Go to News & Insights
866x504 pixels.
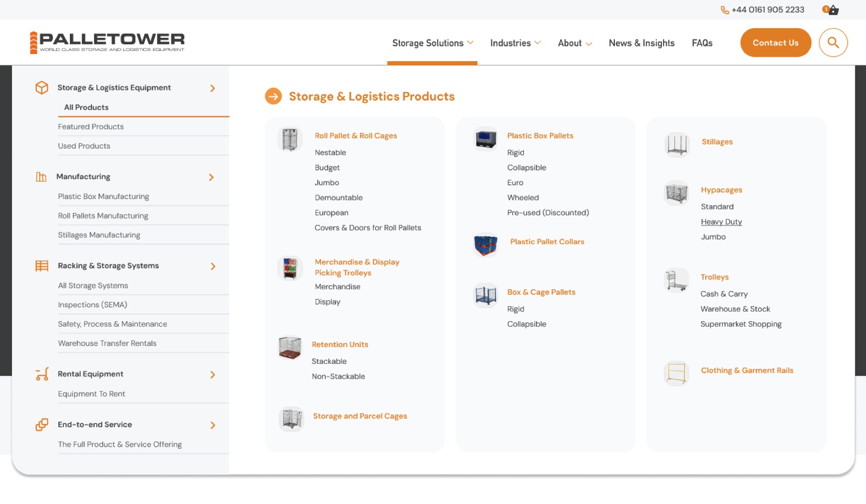pyautogui.click(x=642, y=43)
